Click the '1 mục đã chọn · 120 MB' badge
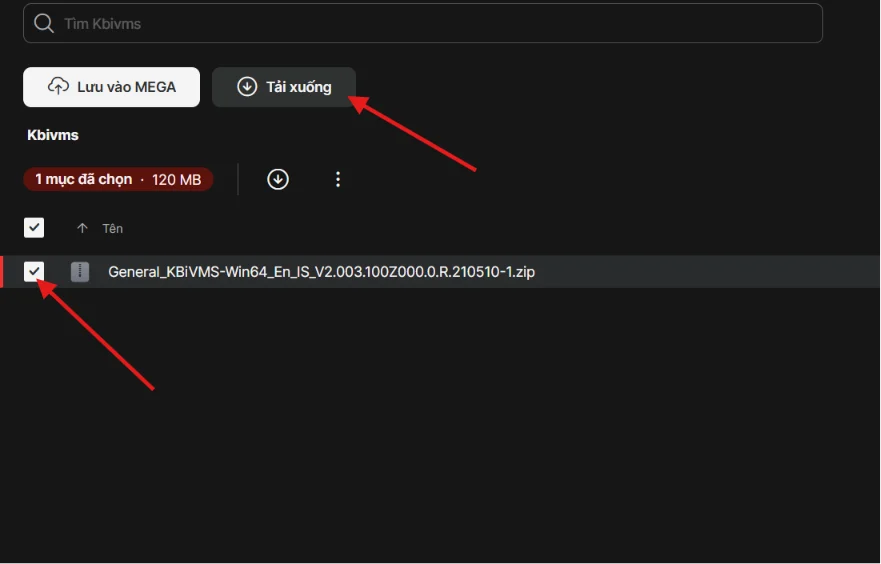This screenshot has height=564, width=881. point(118,179)
